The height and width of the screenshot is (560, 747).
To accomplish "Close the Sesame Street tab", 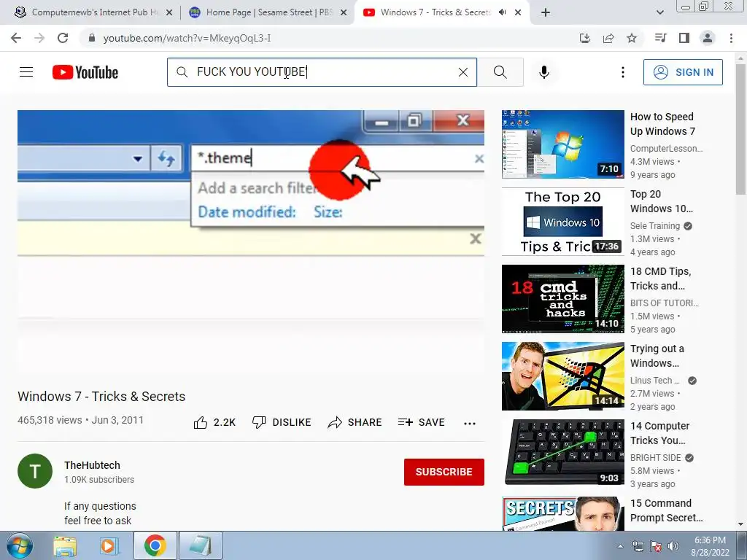I will [x=344, y=12].
